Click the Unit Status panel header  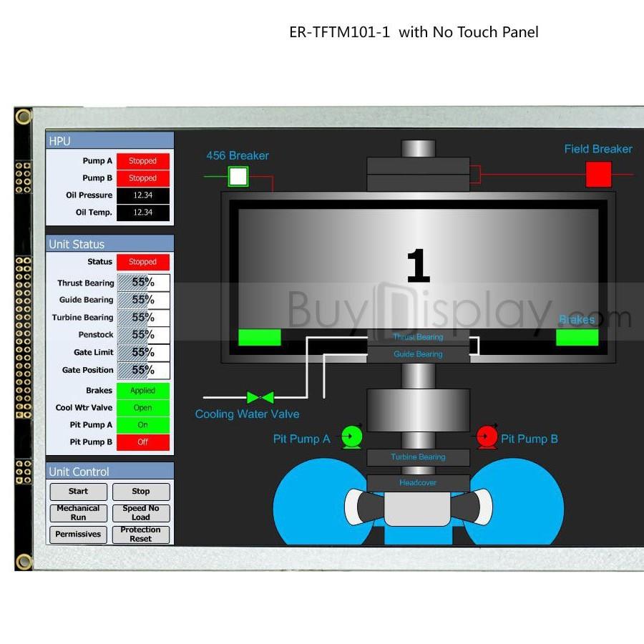click(109, 244)
